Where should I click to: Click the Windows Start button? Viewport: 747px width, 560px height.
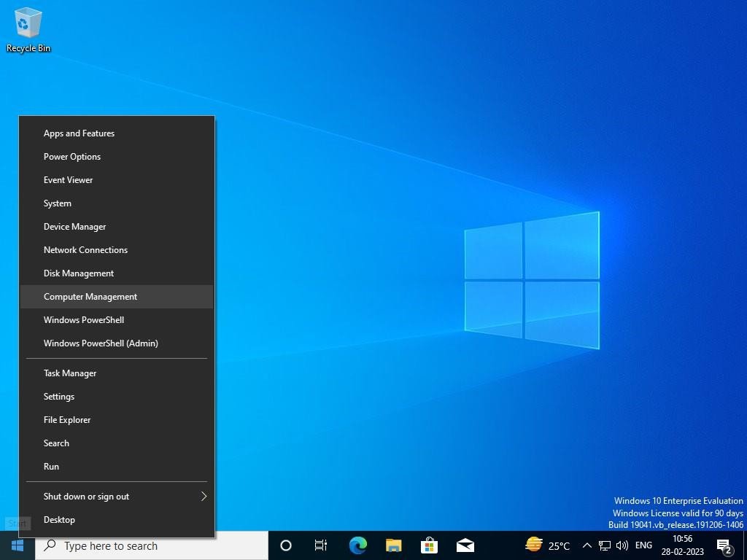pos(18,545)
